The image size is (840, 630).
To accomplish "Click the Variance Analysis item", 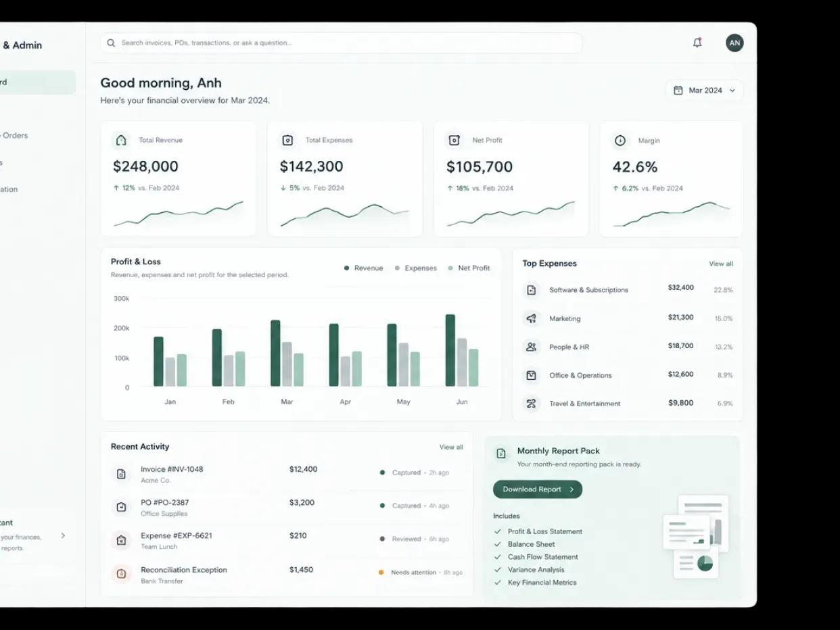I will [x=536, y=571].
